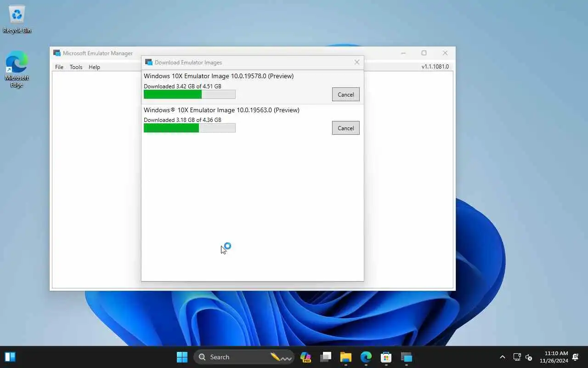This screenshot has width=588, height=368.
Task: Click the Microsoft Emulator Manager title bar icon
Action: (57, 53)
